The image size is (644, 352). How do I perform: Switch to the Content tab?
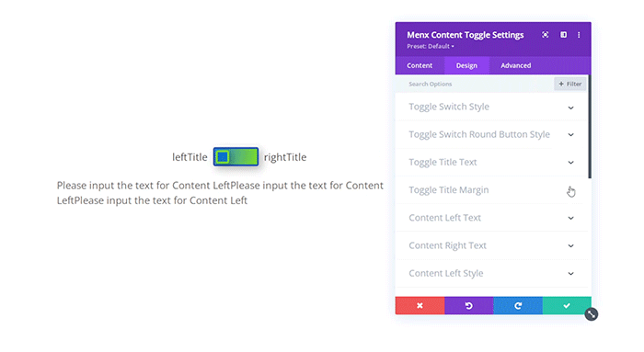click(420, 65)
